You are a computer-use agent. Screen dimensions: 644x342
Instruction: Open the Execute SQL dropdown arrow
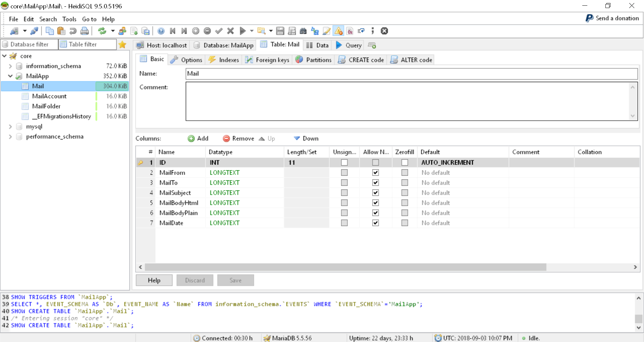[x=252, y=31]
